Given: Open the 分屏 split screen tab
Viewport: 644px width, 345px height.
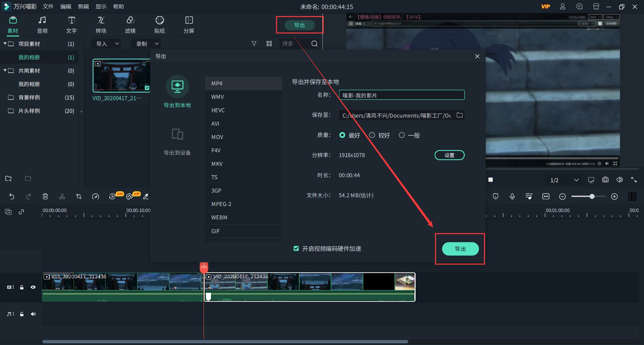Looking at the screenshot, I should click(189, 25).
